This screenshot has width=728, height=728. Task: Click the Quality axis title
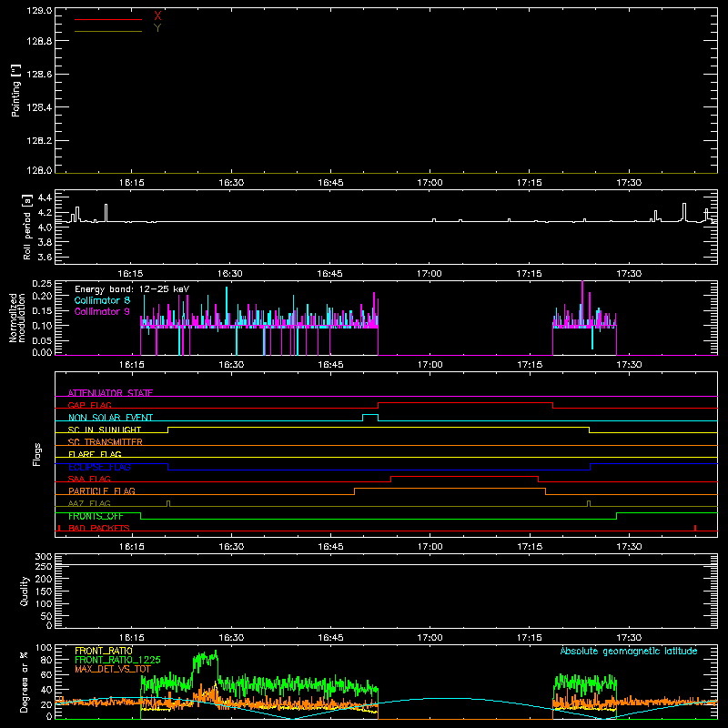point(25,591)
